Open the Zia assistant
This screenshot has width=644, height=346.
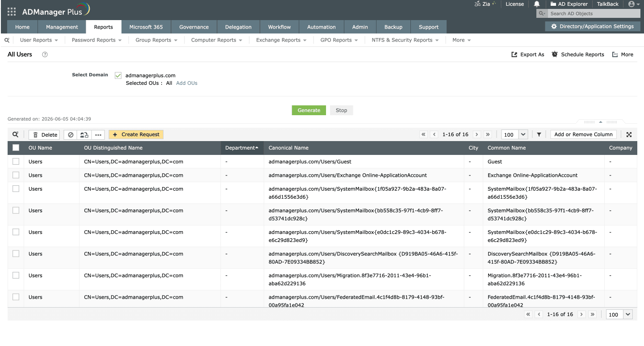485,4
